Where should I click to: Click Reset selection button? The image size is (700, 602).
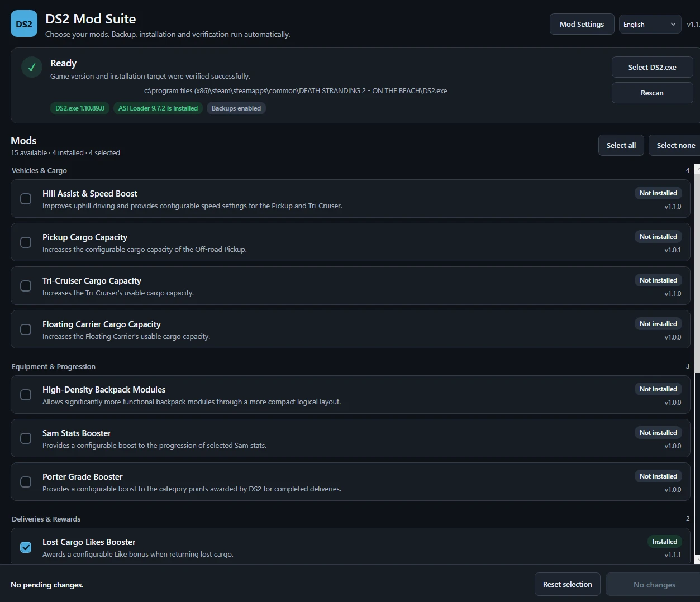[x=567, y=584]
